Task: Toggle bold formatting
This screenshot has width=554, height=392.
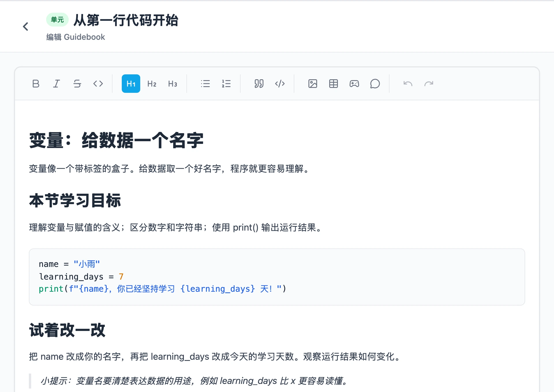Action: [x=36, y=84]
